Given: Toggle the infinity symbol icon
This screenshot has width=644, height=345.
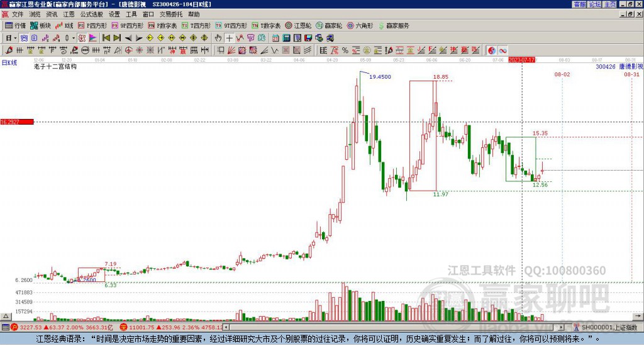Looking at the screenshot, I should tap(502, 50).
